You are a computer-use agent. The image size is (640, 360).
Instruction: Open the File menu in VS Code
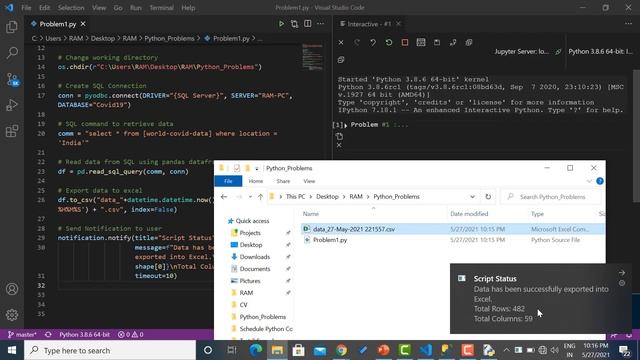pos(26,8)
